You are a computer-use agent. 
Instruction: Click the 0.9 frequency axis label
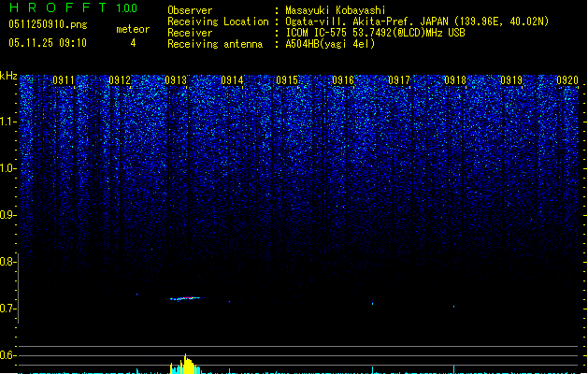tap(7, 215)
